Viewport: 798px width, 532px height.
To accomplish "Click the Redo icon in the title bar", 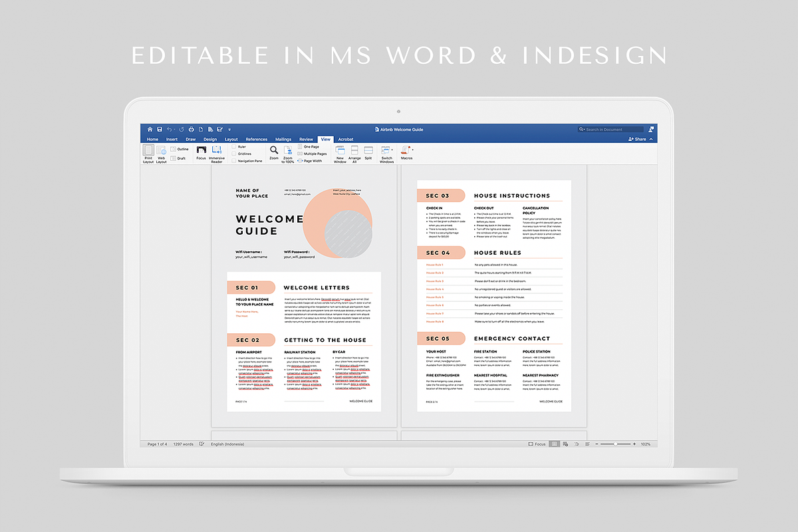I will (x=182, y=129).
